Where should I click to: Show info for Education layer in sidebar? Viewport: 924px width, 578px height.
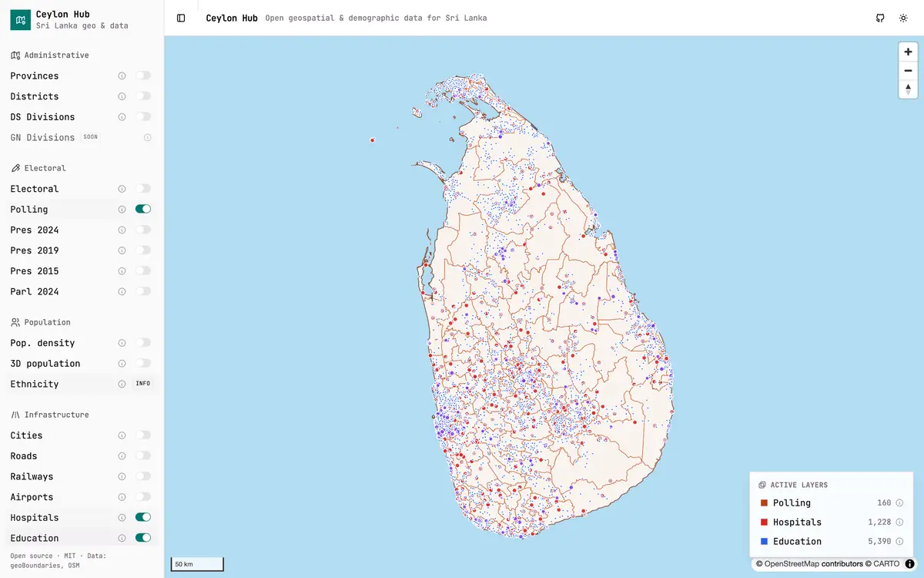(x=122, y=538)
